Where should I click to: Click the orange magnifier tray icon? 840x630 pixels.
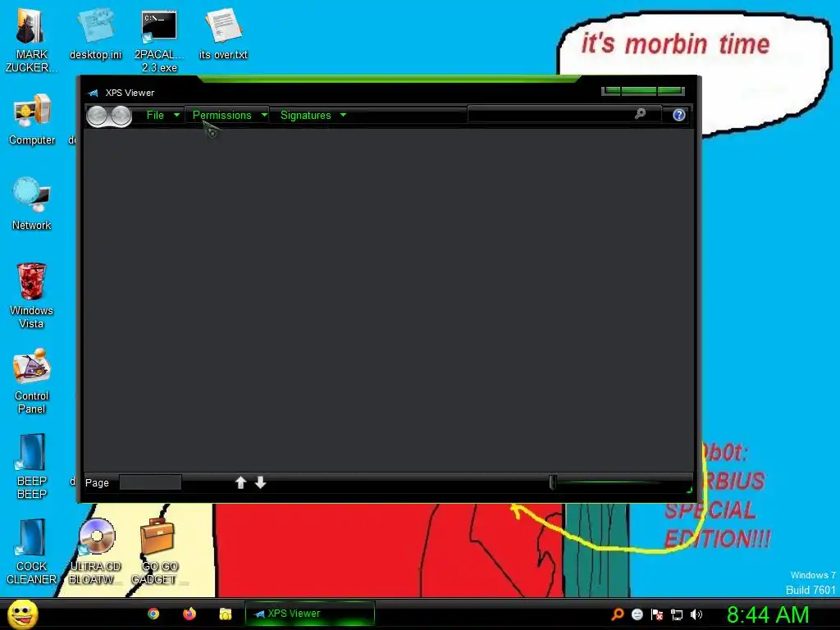[618, 614]
